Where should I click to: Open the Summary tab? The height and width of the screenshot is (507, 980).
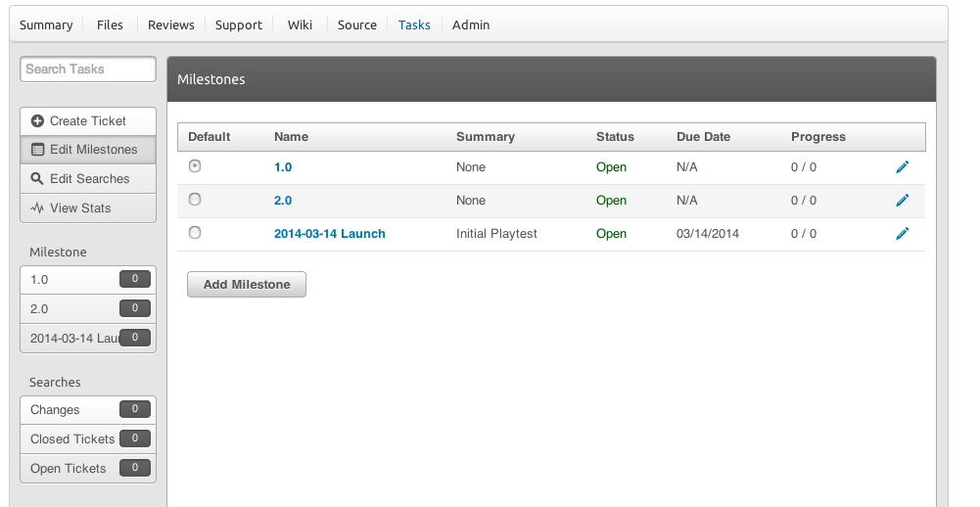pos(46,24)
